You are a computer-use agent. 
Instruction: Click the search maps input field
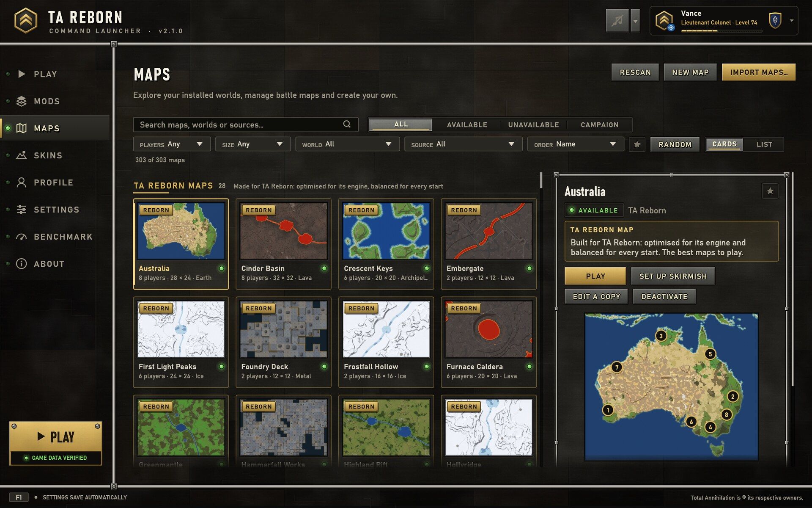(x=246, y=124)
